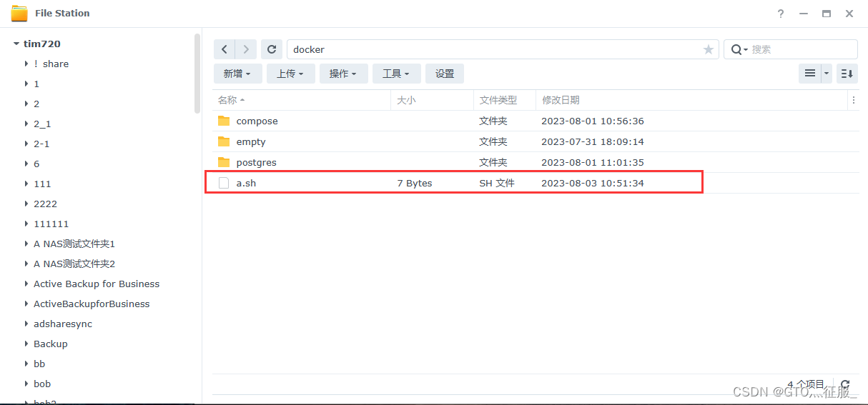
Task: Click the File Station folder logo
Action: [x=19, y=14]
